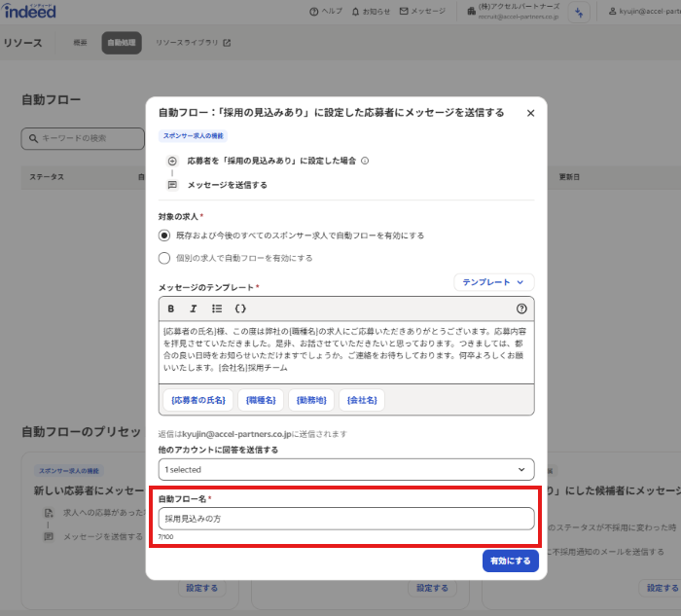
Task: Click the sparkle AI icon in header
Action: pyautogui.click(x=580, y=12)
